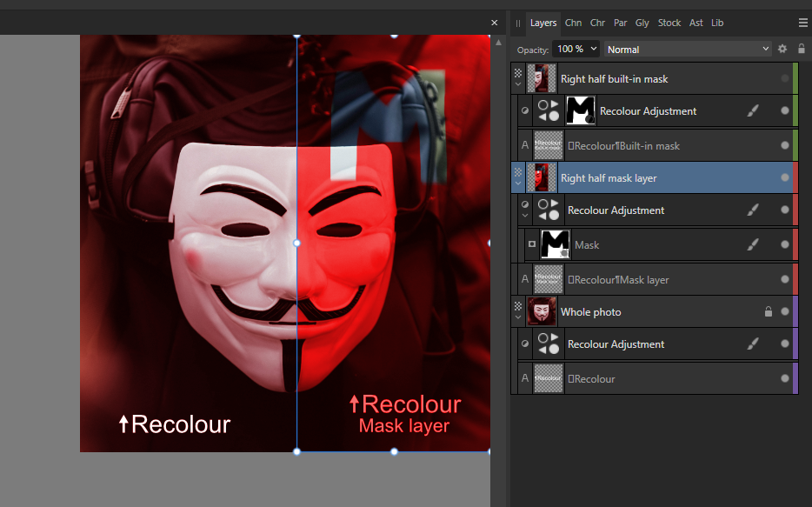Image resolution: width=812 pixels, height=507 pixels.
Task: Switch to the Chr tab
Action: 597,23
